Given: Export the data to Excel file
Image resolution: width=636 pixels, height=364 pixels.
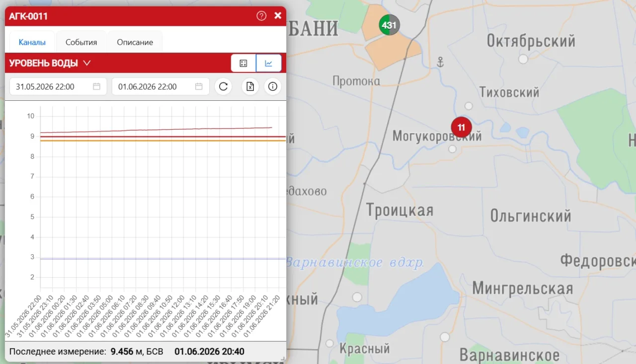Looking at the screenshot, I should [250, 86].
